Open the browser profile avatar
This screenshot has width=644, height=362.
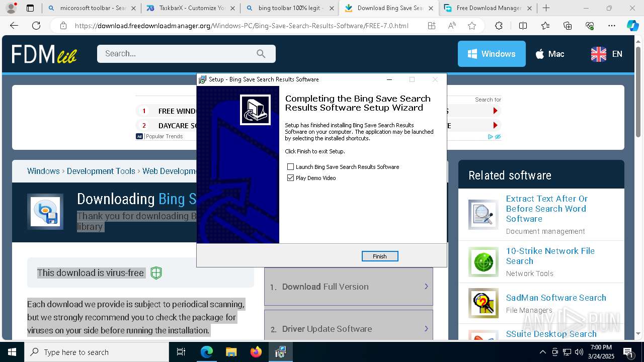pyautogui.click(x=11, y=8)
